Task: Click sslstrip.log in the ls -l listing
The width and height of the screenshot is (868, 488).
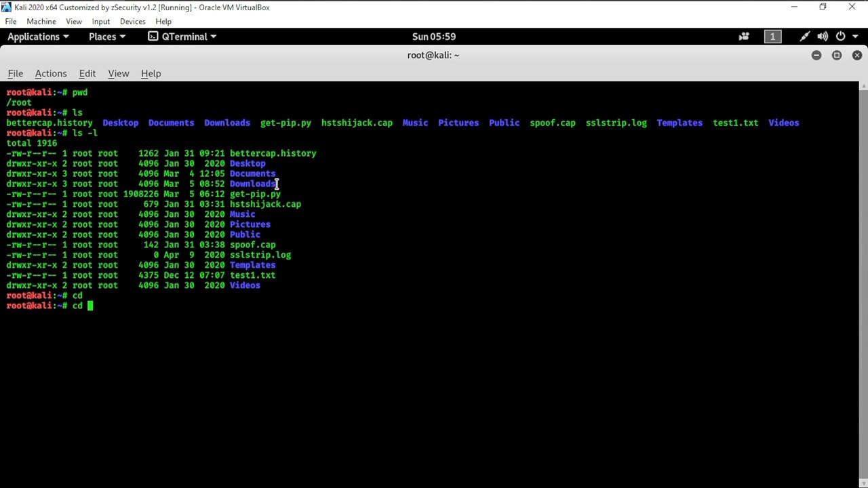Action: pyautogui.click(x=260, y=255)
